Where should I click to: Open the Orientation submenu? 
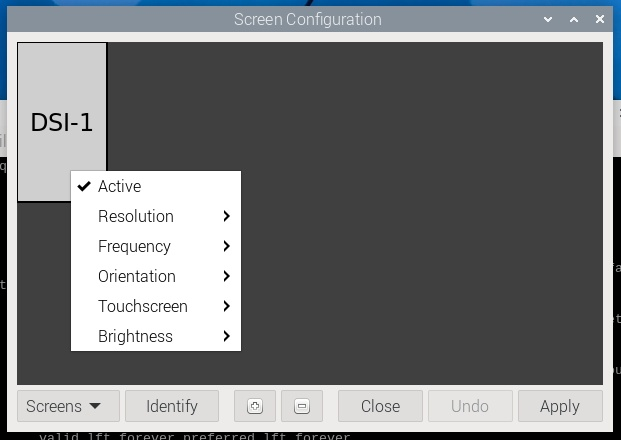point(156,276)
